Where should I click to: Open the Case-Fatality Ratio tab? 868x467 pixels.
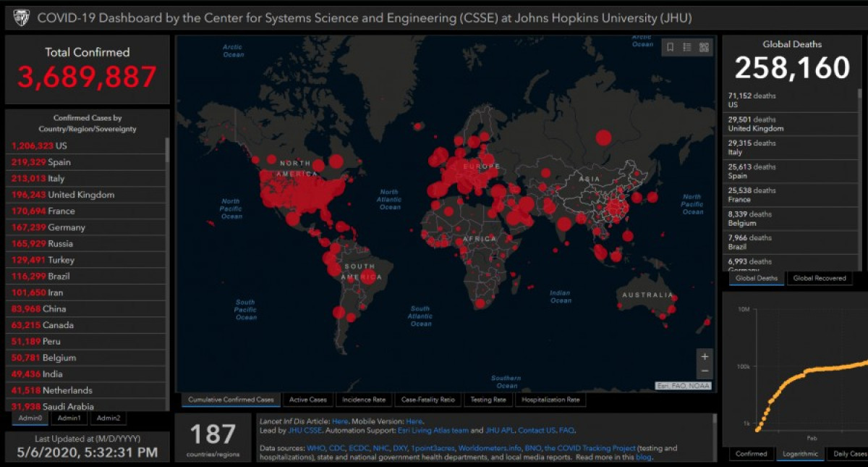click(x=427, y=400)
